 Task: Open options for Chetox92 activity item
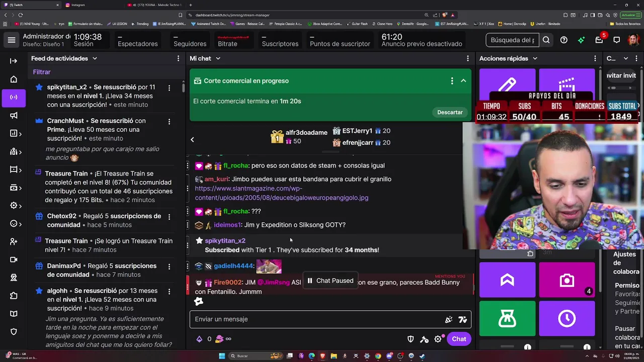[169, 217]
